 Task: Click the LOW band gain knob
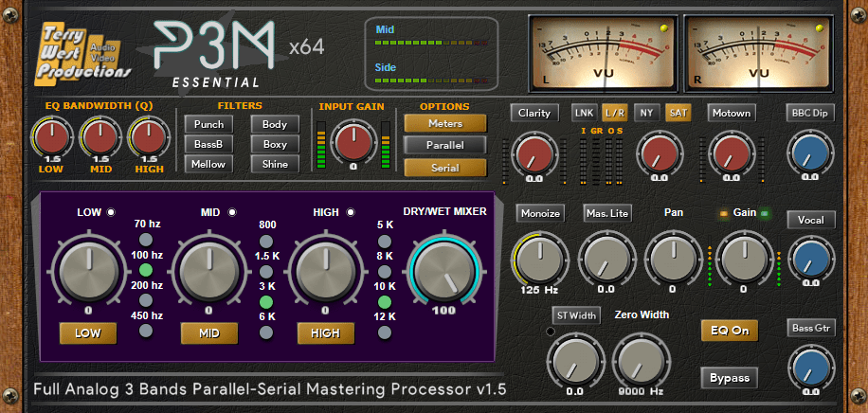(x=88, y=273)
